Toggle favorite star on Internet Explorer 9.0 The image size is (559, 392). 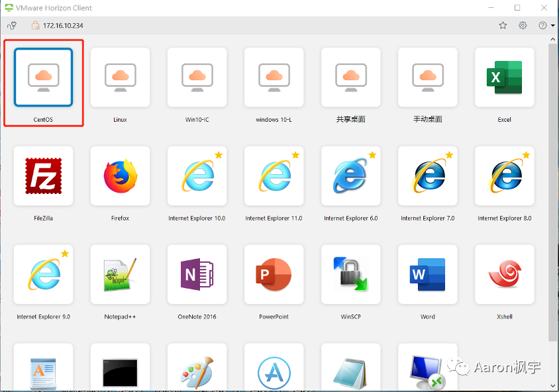[x=65, y=254]
